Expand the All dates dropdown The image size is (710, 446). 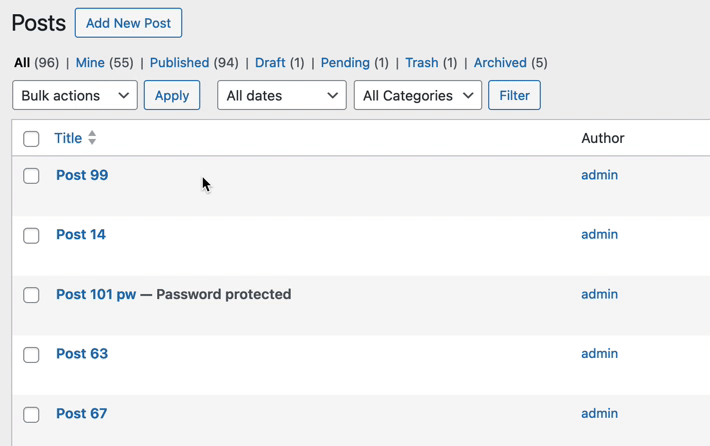(281, 96)
